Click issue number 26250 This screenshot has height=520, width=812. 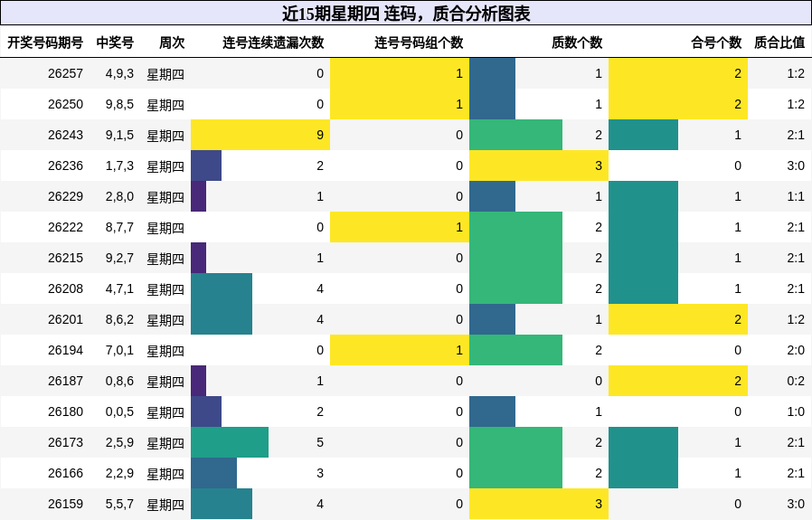[x=65, y=104]
